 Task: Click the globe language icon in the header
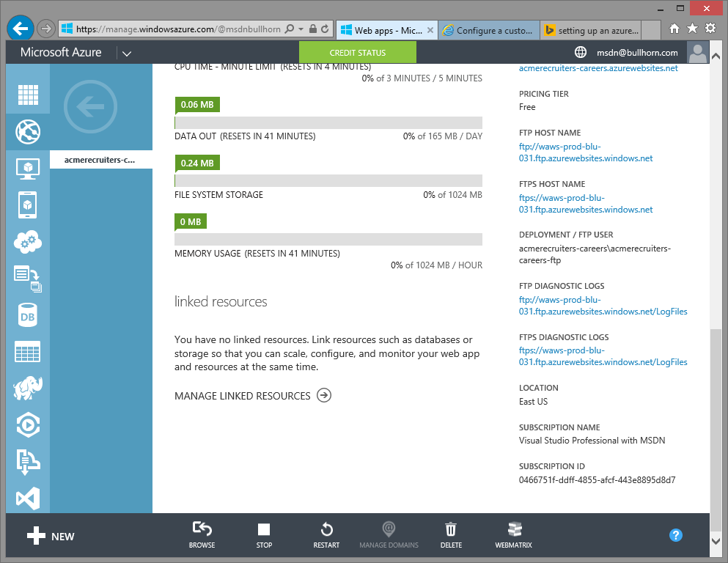[x=581, y=53]
